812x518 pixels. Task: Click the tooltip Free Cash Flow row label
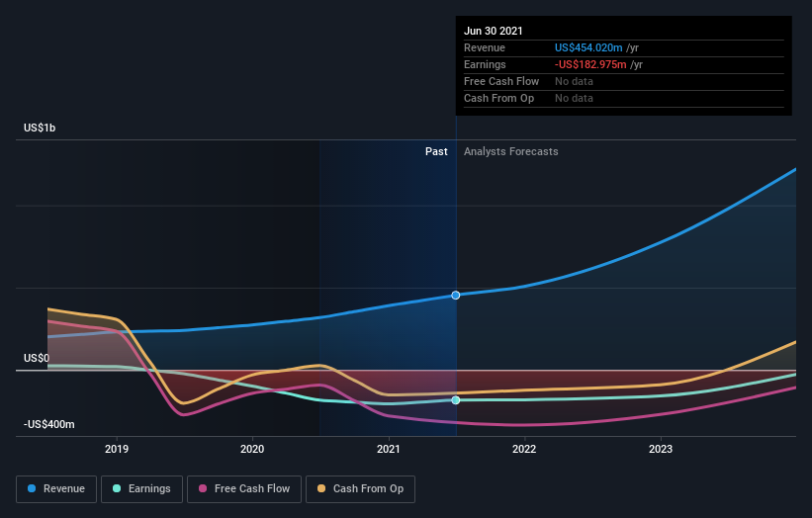[x=501, y=81]
